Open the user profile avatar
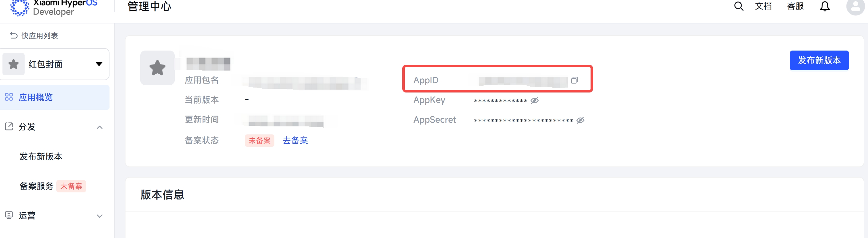 (x=855, y=7)
